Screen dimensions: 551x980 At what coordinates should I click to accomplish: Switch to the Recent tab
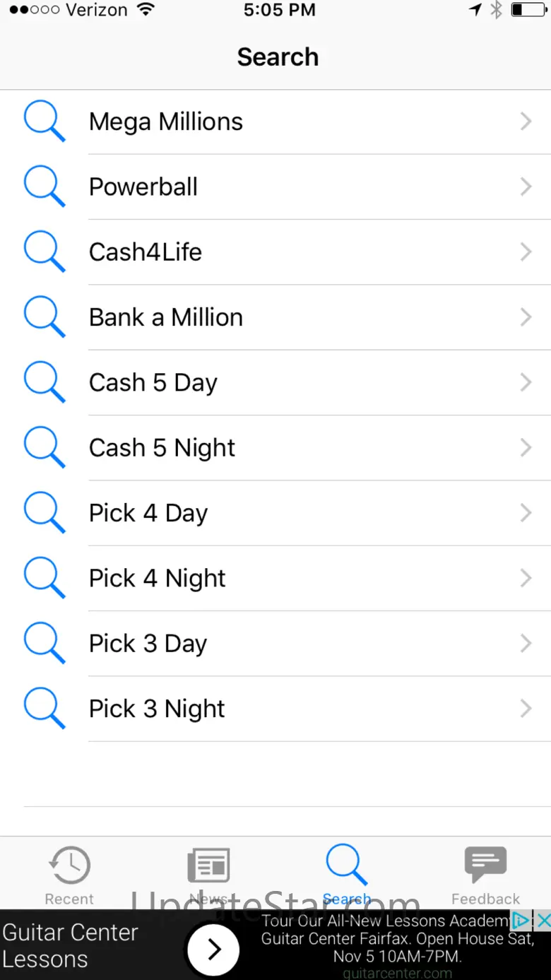69,875
